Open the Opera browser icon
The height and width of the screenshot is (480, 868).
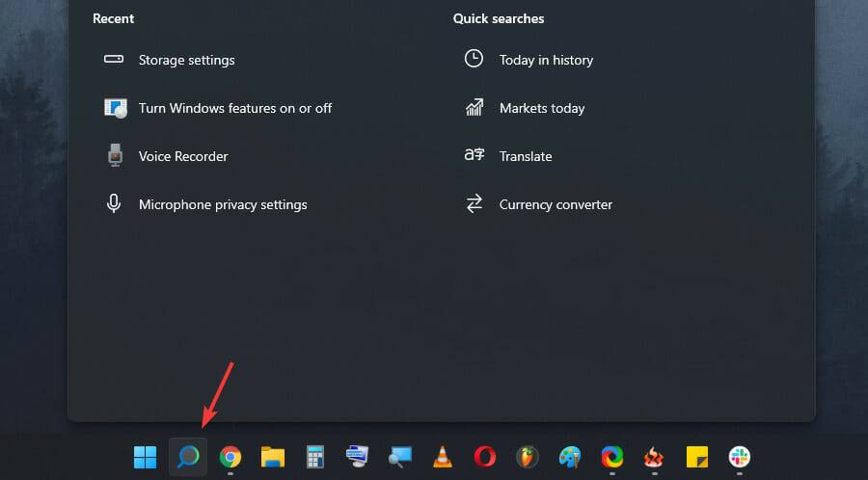[x=485, y=457]
